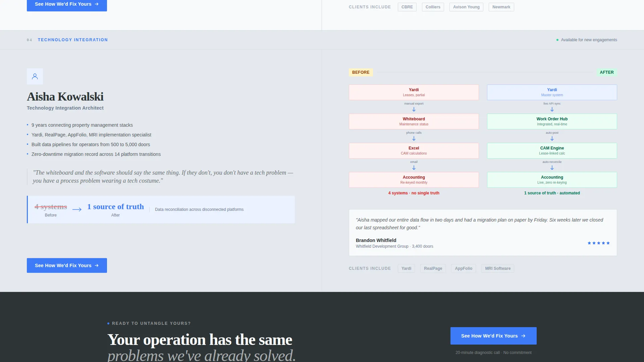This screenshot has height=362, width=644.
Task: Click the Whiteboard 'Maintenance status' box
Action: tap(414, 121)
